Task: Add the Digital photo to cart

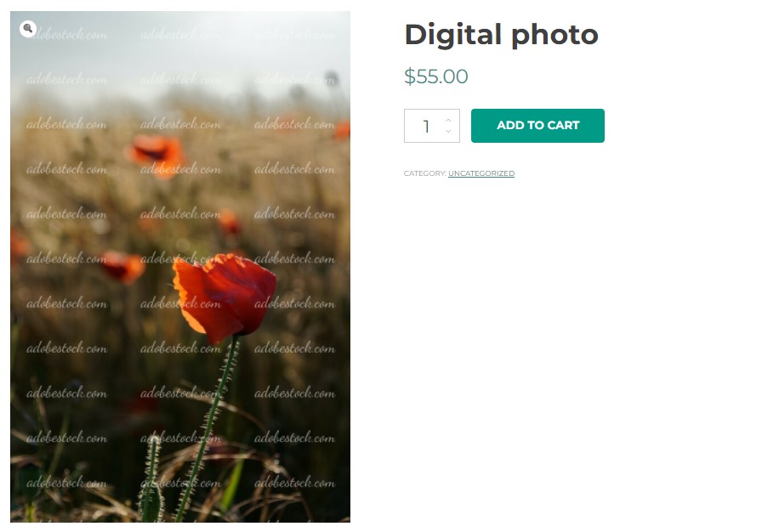Action: (537, 126)
